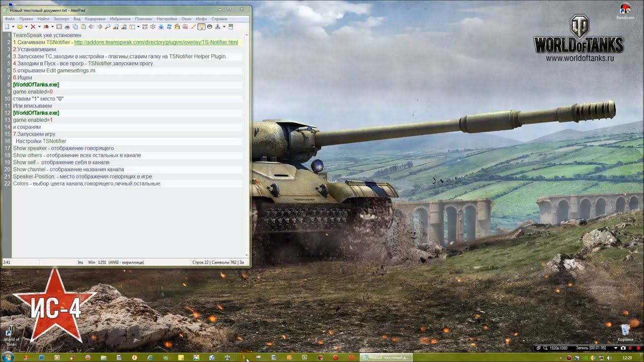The width and height of the screenshot is (644, 362).
Task: Click the RU/EN keyboard layout conversion icon
Action: coord(145,27)
